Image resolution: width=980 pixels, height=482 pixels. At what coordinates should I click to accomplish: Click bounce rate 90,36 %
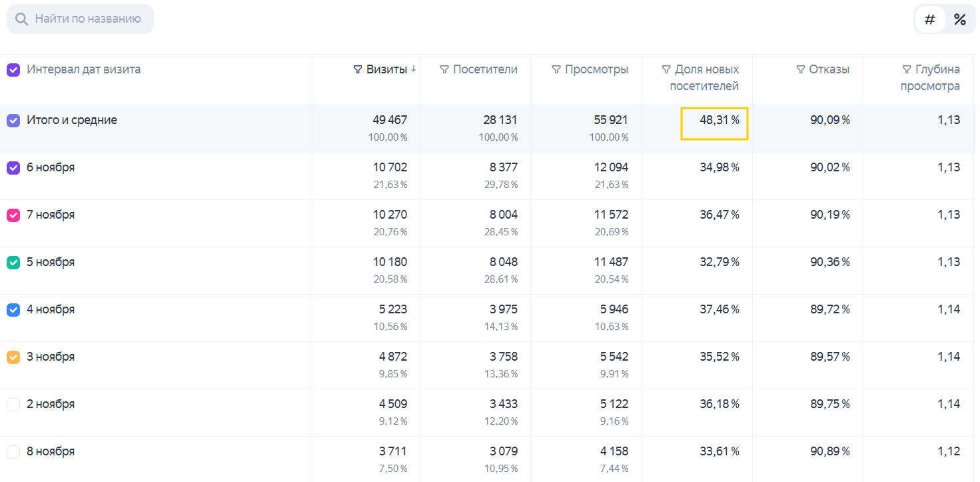[x=830, y=262]
